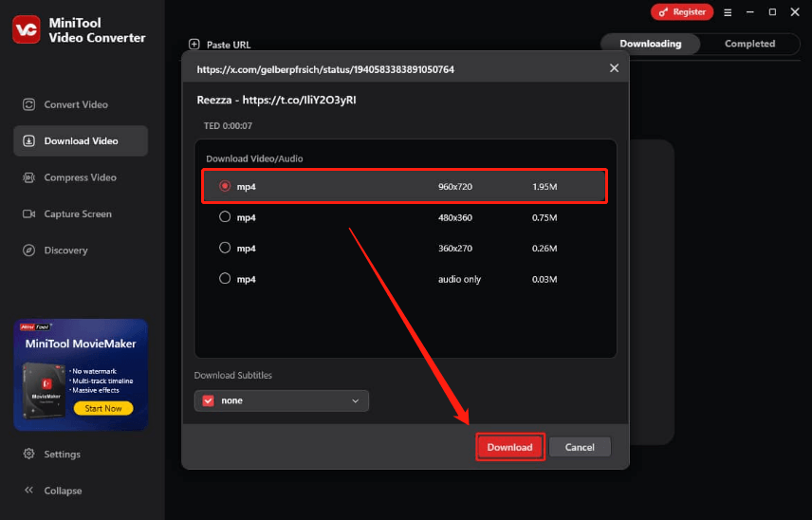Click the Compress Video sidebar icon

point(29,177)
